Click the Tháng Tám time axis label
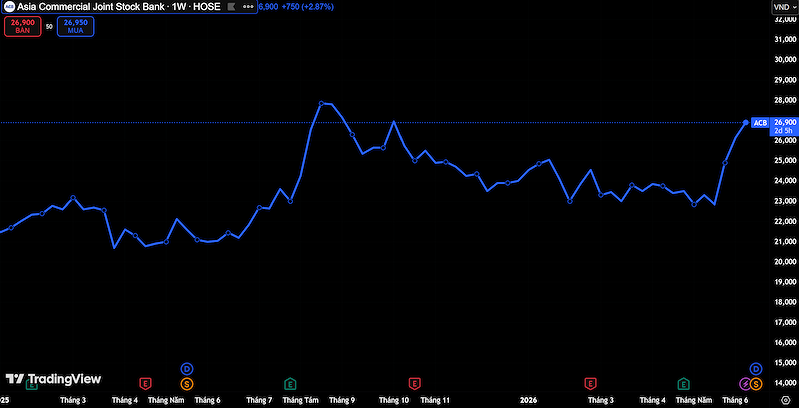Viewport: 799px width, 408px height. pos(300,400)
